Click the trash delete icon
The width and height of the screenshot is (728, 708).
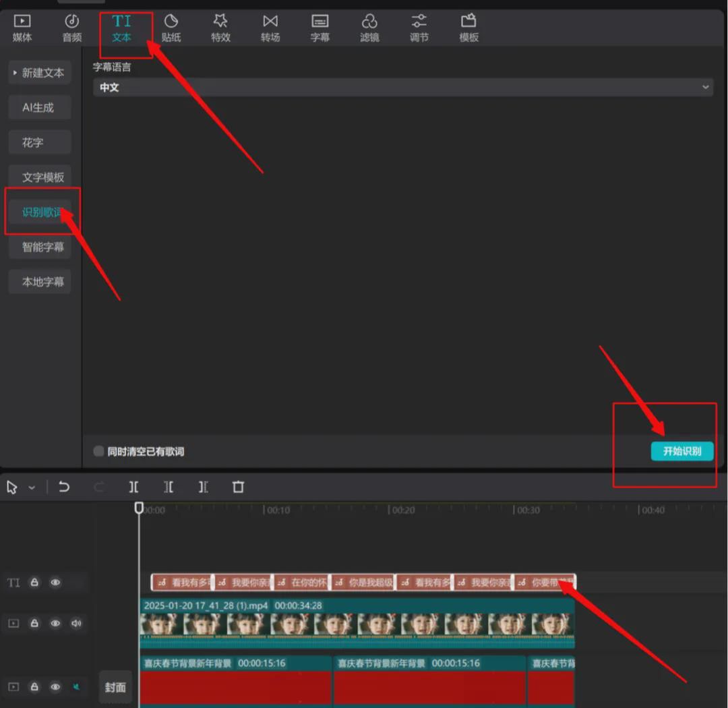pos(238,487)
